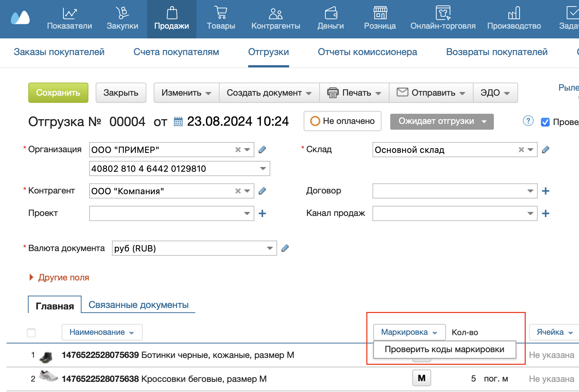Tick the select-all rows checkbox
The height and width of the screenshot is (392, 579).
coord(31,333)
